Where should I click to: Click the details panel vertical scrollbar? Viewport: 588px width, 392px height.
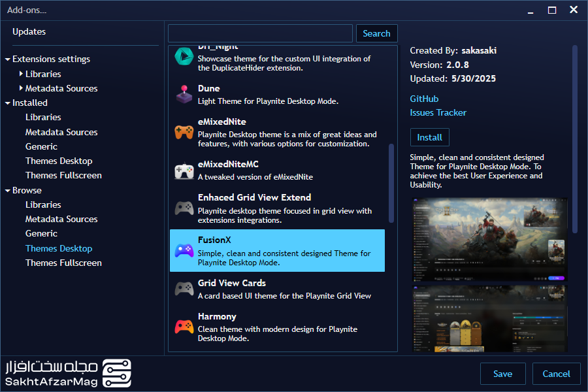(x=575, y=139)
